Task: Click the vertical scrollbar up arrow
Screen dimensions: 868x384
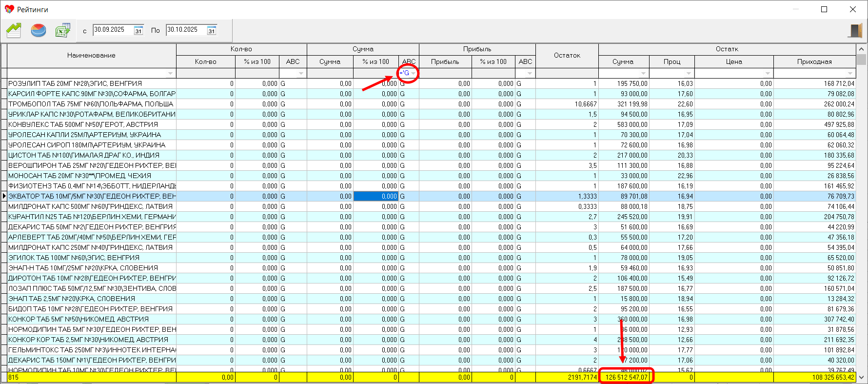Action: (x=862, y=49)
